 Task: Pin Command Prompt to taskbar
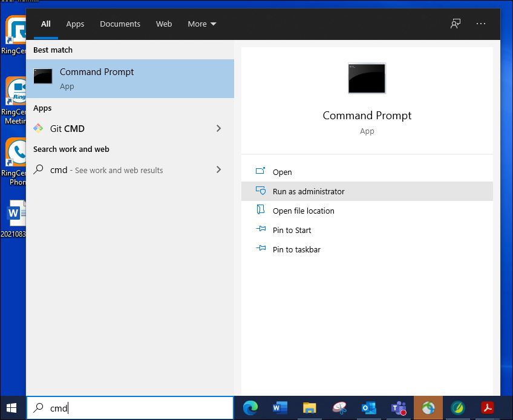click(x=367, y=249)
